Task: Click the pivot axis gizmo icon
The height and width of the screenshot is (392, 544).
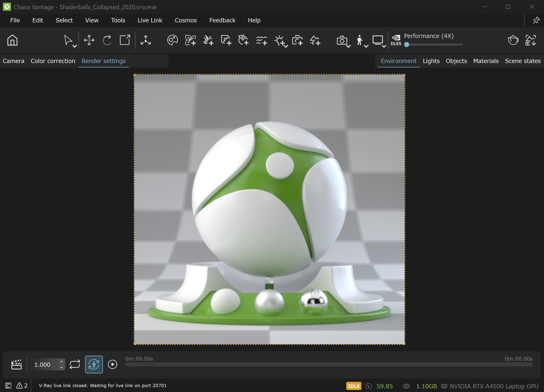Action: [146, 40]
